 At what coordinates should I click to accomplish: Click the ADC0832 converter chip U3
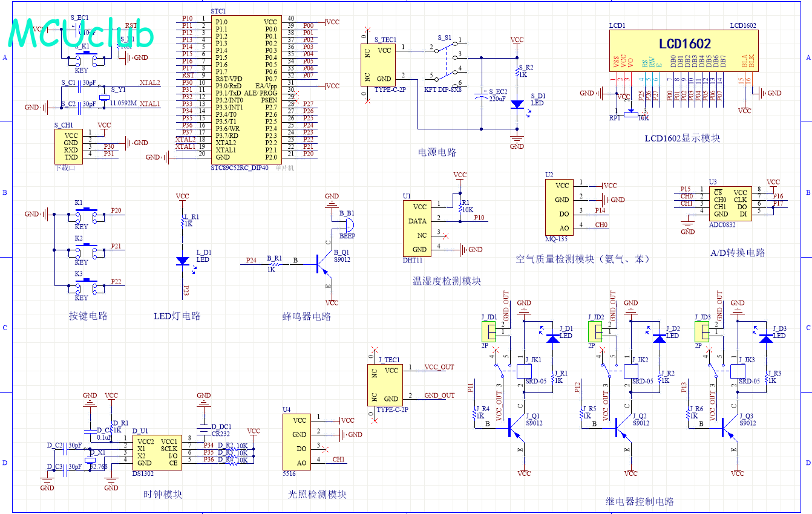click(730, 203)
